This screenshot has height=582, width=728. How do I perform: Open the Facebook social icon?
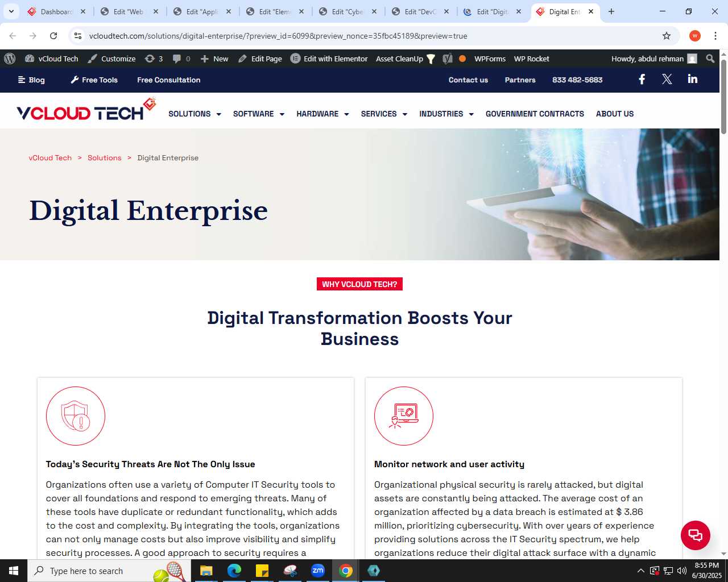coord(642,79)
